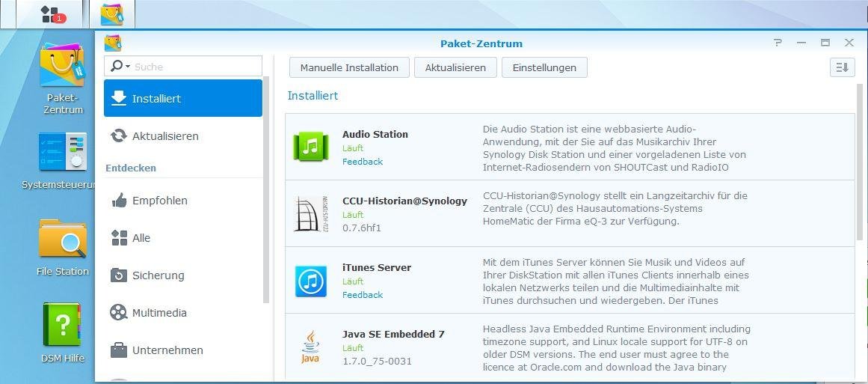Click Java SE Embedded description text
The width and height of the screenshot is (868, 384).
[x=616, y=348]
